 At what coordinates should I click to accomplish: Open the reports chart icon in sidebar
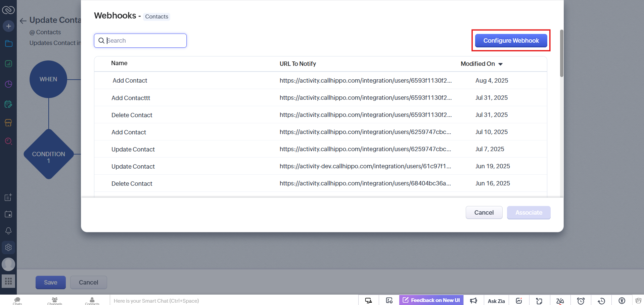click(8, 63)
